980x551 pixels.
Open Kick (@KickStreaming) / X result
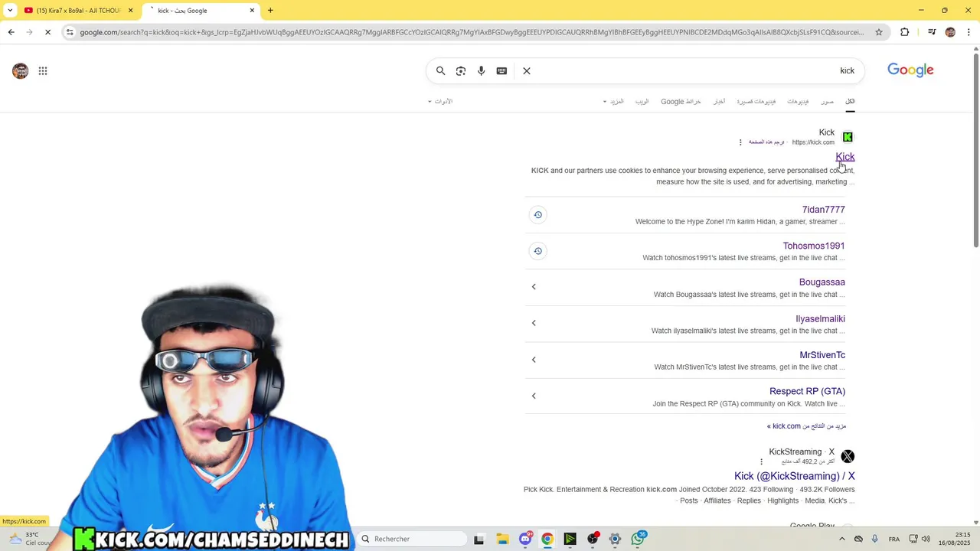[x=794, y=476]
